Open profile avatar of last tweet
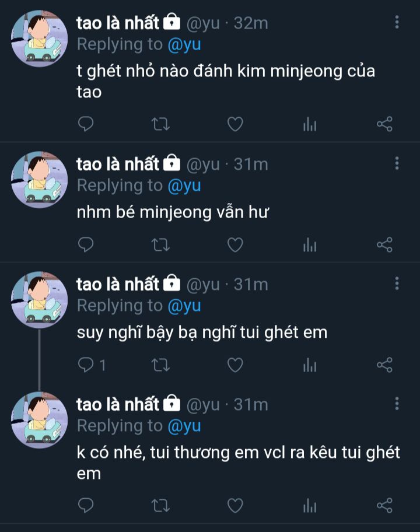The height and width of the screenshot is (532, 420). pos(39,420)
